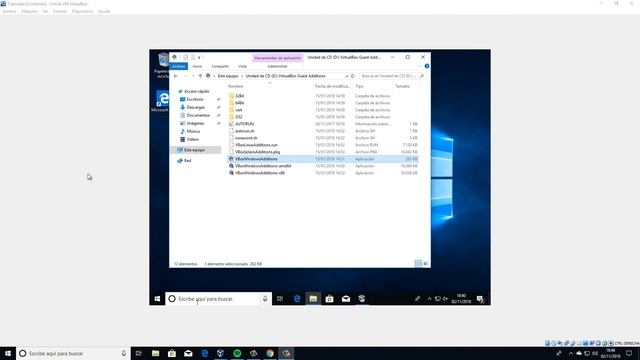Click the Este equipo breadcrumb in address bar
The height and width of the screenshot is (360, 640).
tap(228, 76)
